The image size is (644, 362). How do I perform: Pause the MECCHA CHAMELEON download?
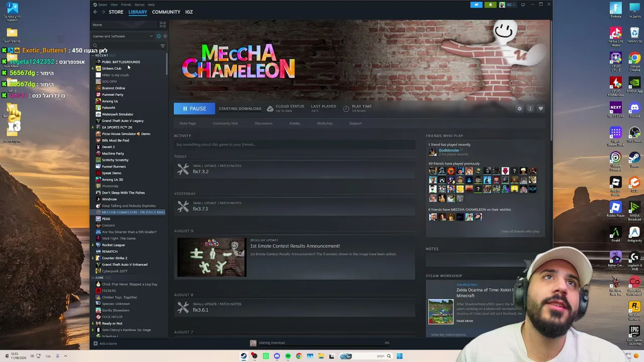(x=194, y=109)
